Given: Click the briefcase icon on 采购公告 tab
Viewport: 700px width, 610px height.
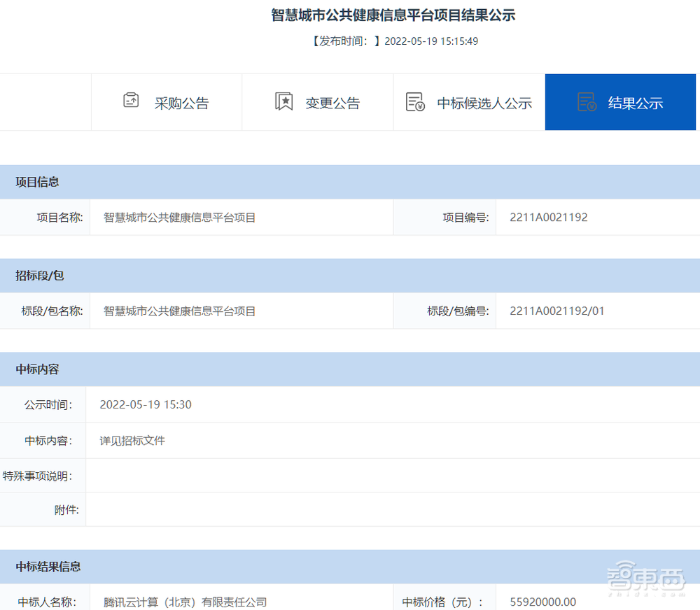Looking at the screenshot, I should pos(130,101).
